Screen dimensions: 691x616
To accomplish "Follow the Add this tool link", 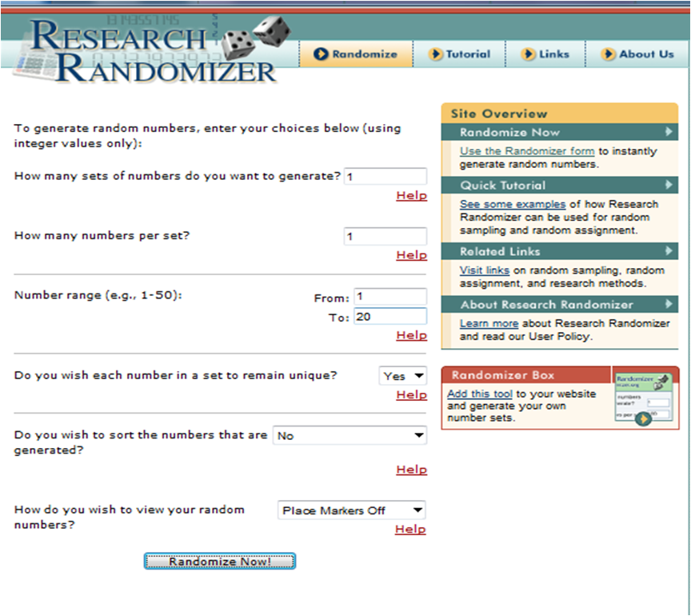I will pyautogui.click(x=480, y=394).
